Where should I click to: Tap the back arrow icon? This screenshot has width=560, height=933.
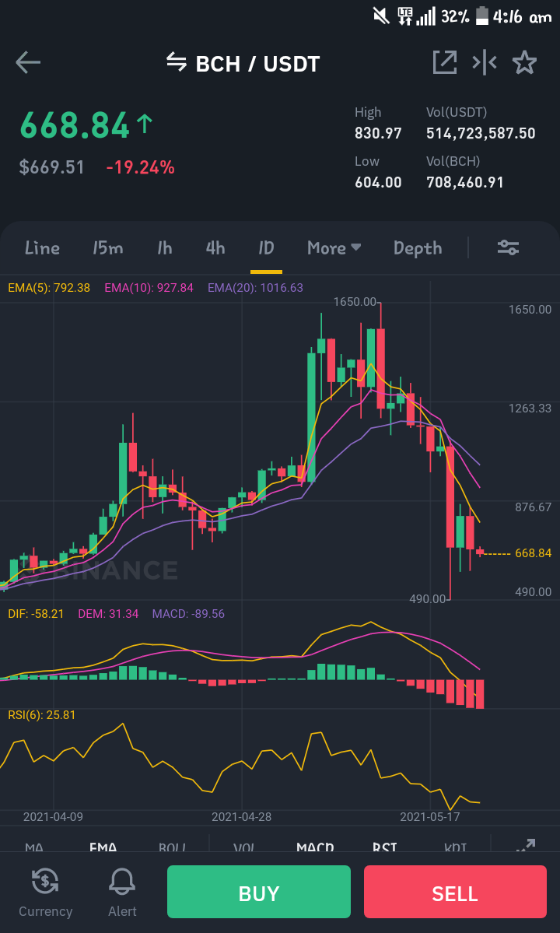tap(28, 62)
